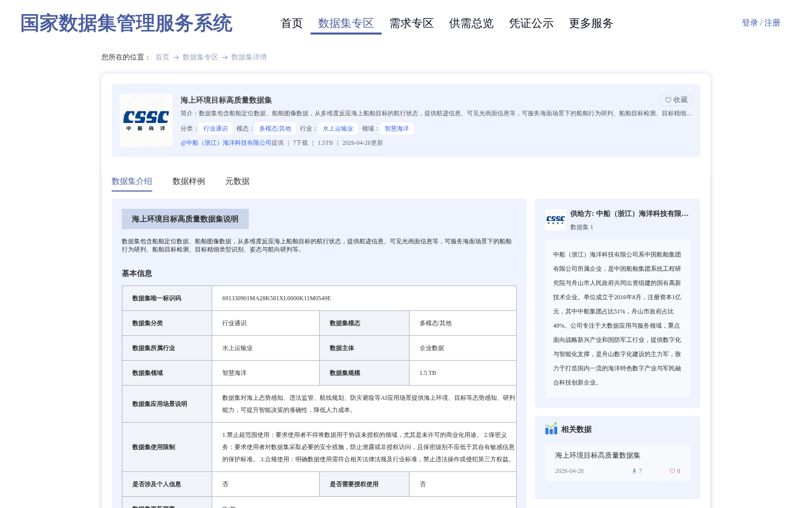Click the CSSC logo in dataset header
The image size is (812, 508).
tap(146, 120)
